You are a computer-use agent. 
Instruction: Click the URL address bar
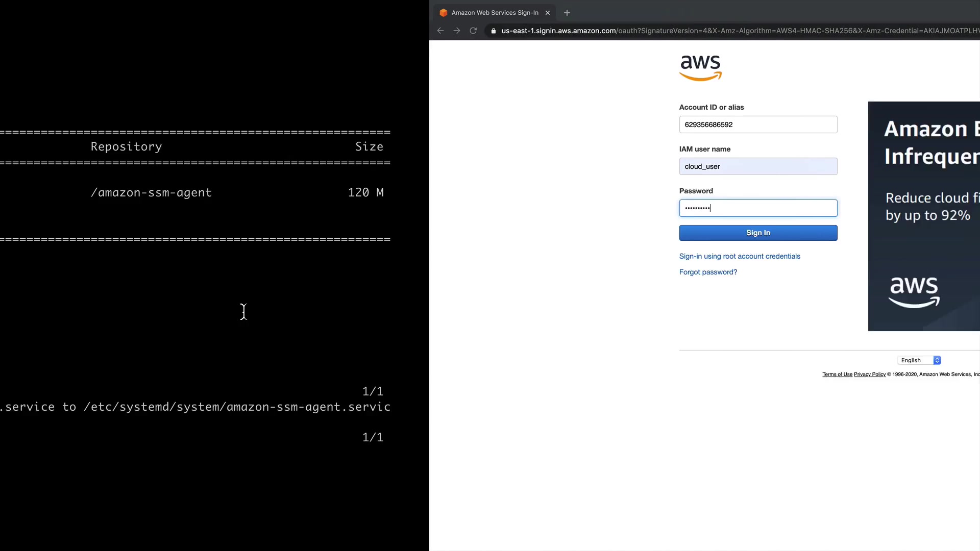coord(735,31)
